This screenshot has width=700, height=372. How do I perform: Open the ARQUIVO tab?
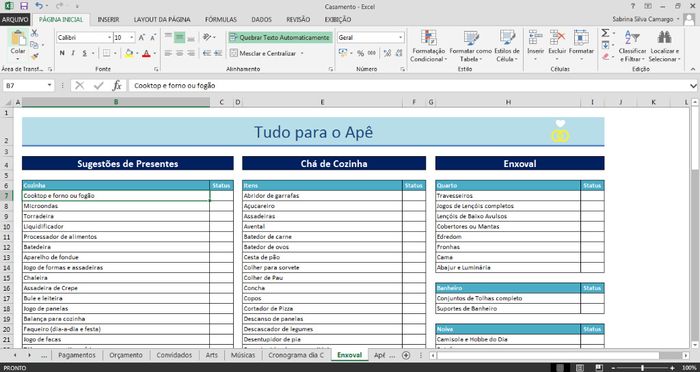[15, 20]
